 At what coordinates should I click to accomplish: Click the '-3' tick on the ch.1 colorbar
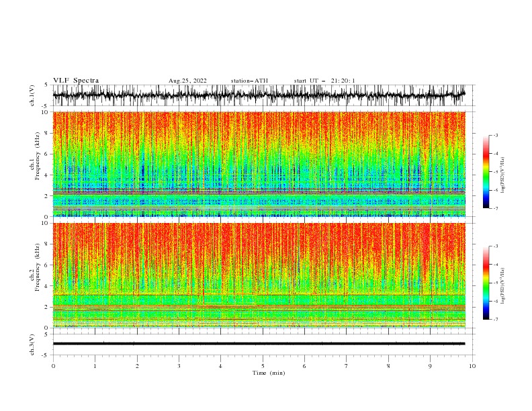pos(495,135)
